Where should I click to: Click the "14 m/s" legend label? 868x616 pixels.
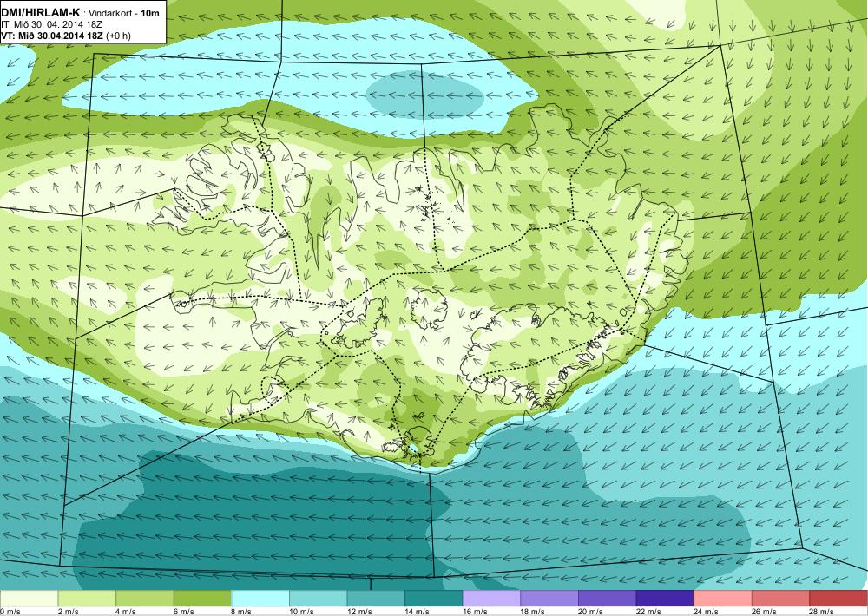[x=418, y=612]
